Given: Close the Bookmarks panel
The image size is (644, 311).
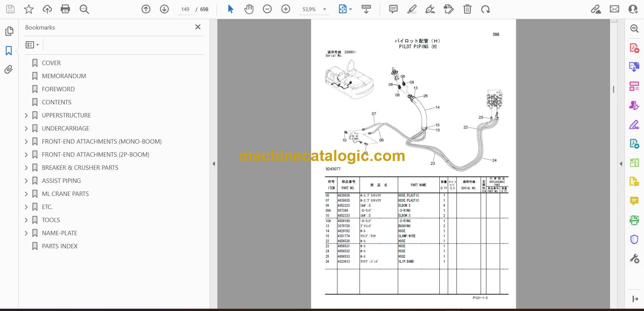Looking at the screenshot, I should pyautogui.click(x=198, y=27).
